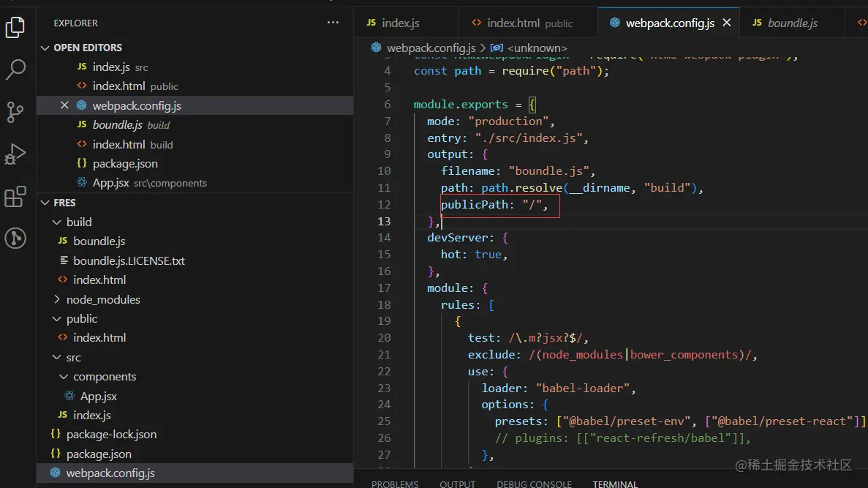Screen dimensions: 868x488
Task: Collapse the FRES project section
Action: tap(45, 203)
